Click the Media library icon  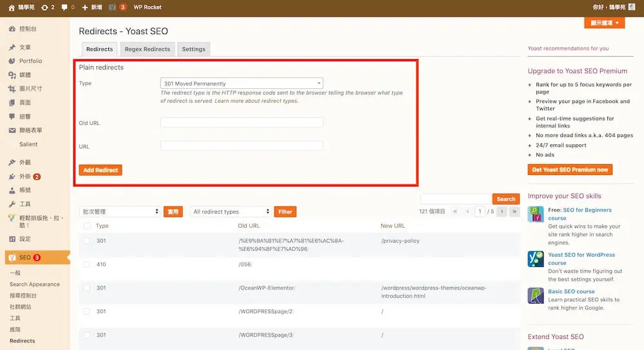pos(12,75)
